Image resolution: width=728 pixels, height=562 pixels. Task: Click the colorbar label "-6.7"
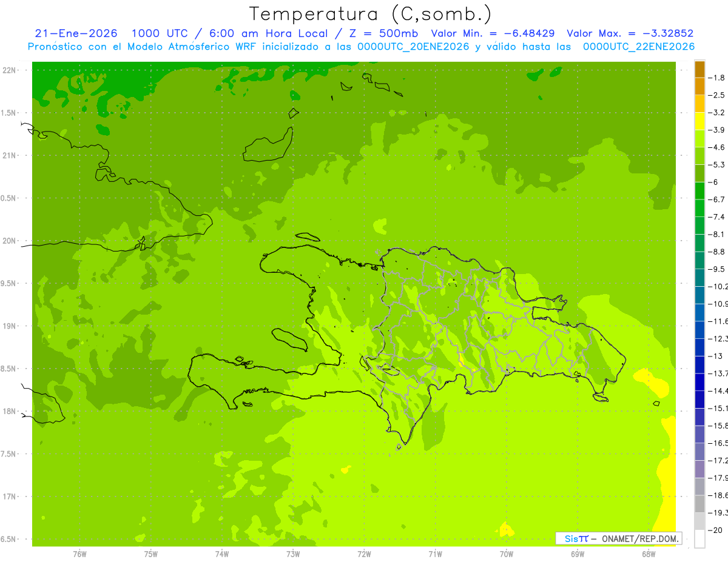[x=717, y=199]
